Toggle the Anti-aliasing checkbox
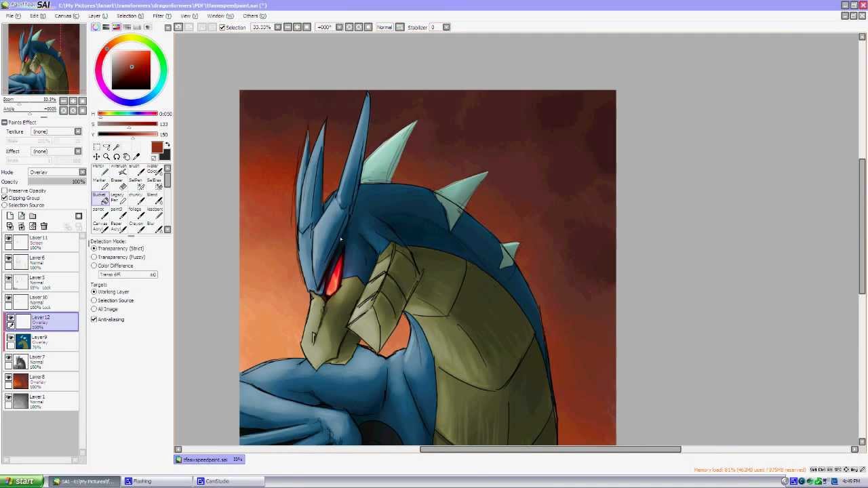This screenshot has height=488, width=868. point(94,319)
